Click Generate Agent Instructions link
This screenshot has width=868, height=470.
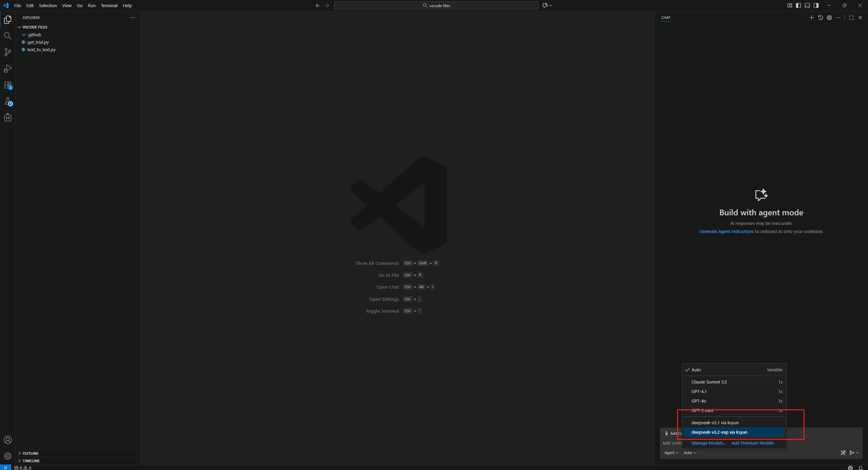point(726,231)
